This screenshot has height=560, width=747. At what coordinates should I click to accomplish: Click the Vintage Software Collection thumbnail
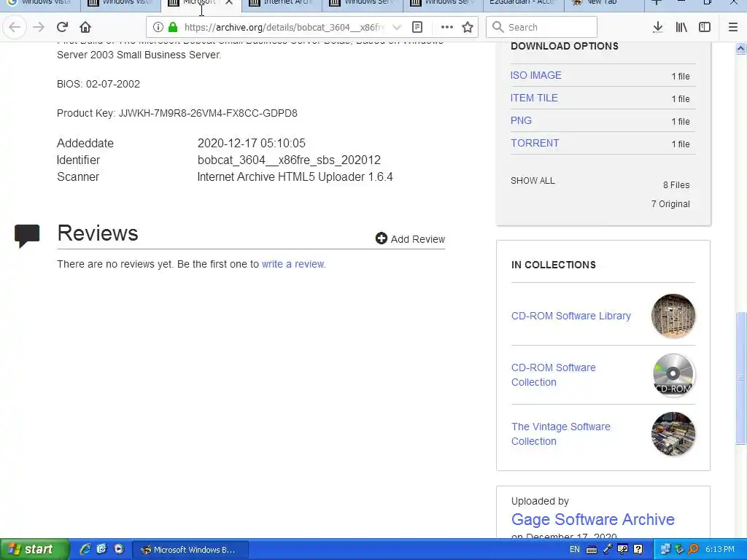pyautogui.click(x=673, y=434)
